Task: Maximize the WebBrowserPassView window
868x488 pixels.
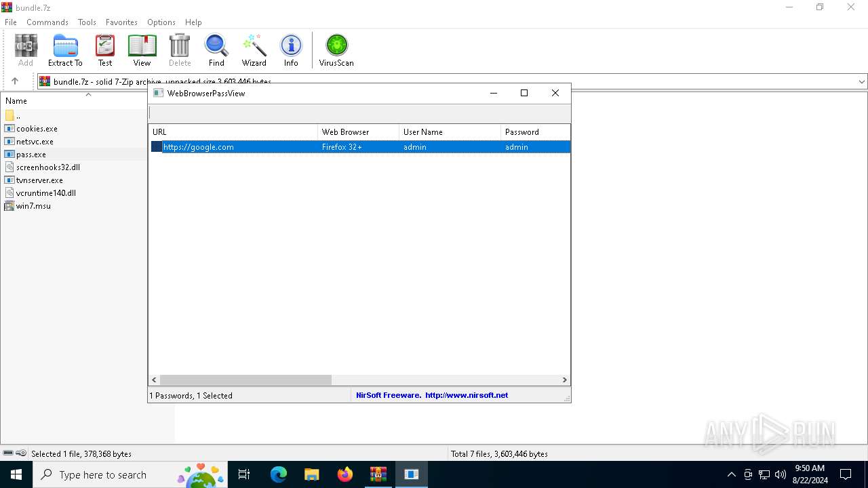Action: (524, 94)
